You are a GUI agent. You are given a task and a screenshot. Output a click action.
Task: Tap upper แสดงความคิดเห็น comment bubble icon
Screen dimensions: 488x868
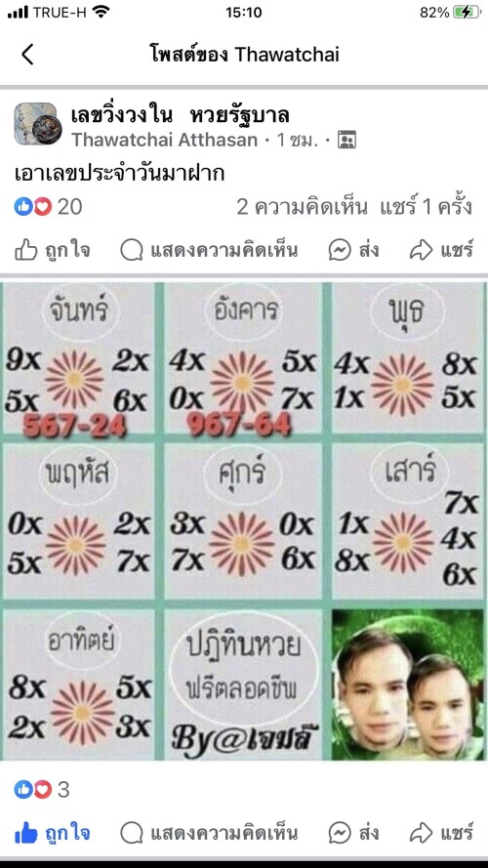pos(132,251)
